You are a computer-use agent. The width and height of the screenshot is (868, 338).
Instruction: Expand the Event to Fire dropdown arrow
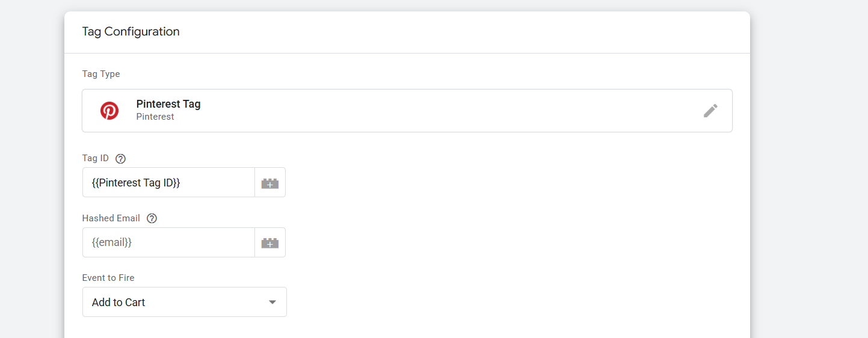tap(272, 302)
